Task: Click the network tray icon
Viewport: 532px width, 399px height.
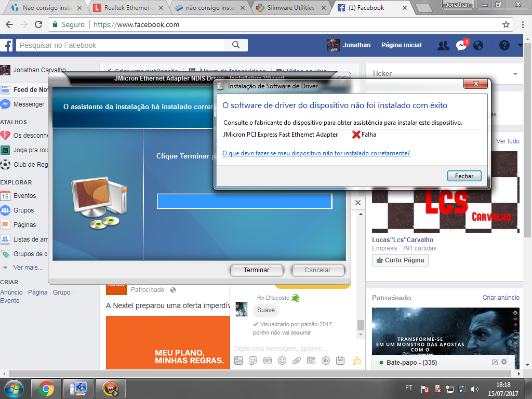Action: click(x=450, y=389)
